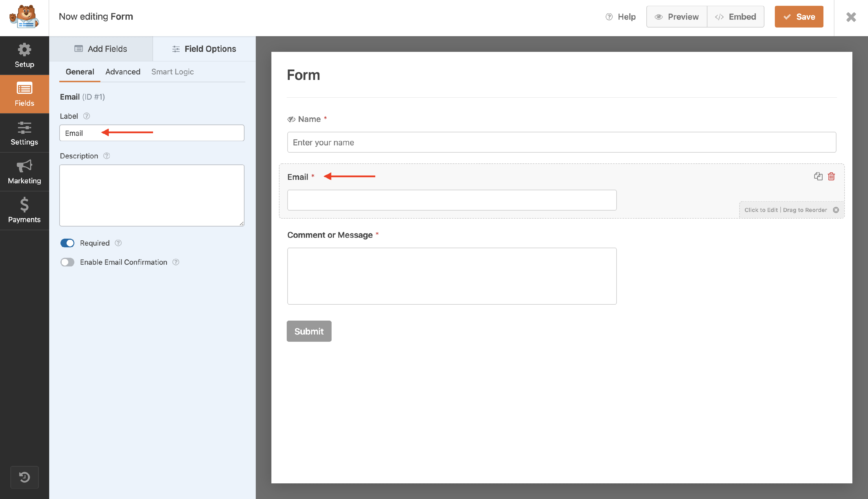Viewport: 868px width, 499px height.
Task: Switch to the Advanced tab
Action: [x=123, y=72]
